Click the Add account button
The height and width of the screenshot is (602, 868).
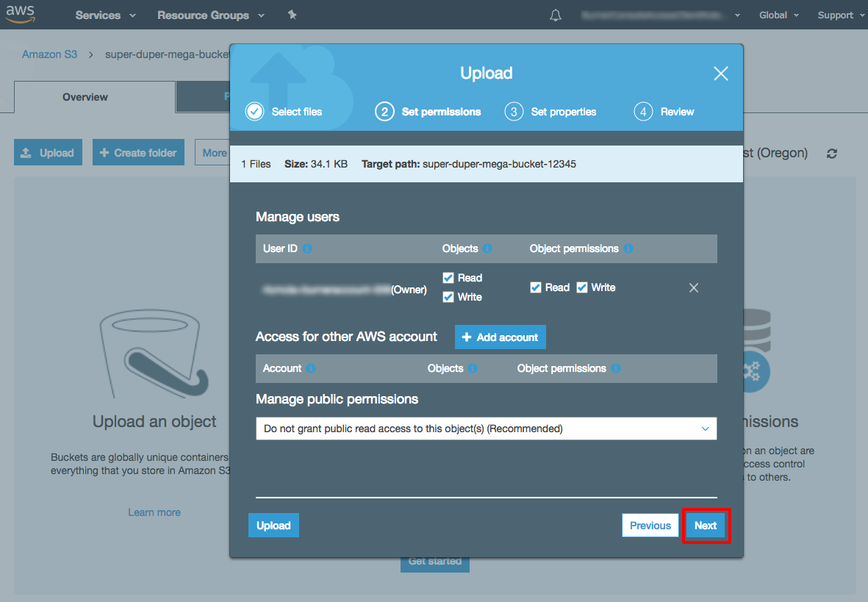[500, 337]
